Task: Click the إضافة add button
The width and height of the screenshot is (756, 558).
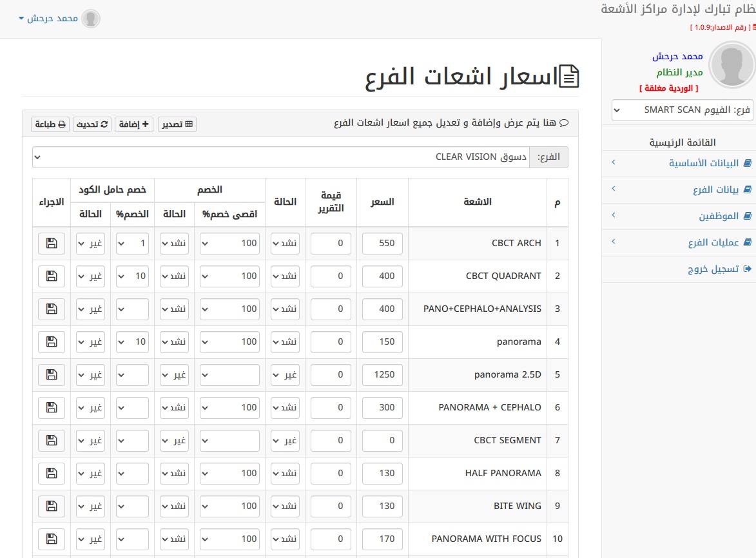Action: 134,124
